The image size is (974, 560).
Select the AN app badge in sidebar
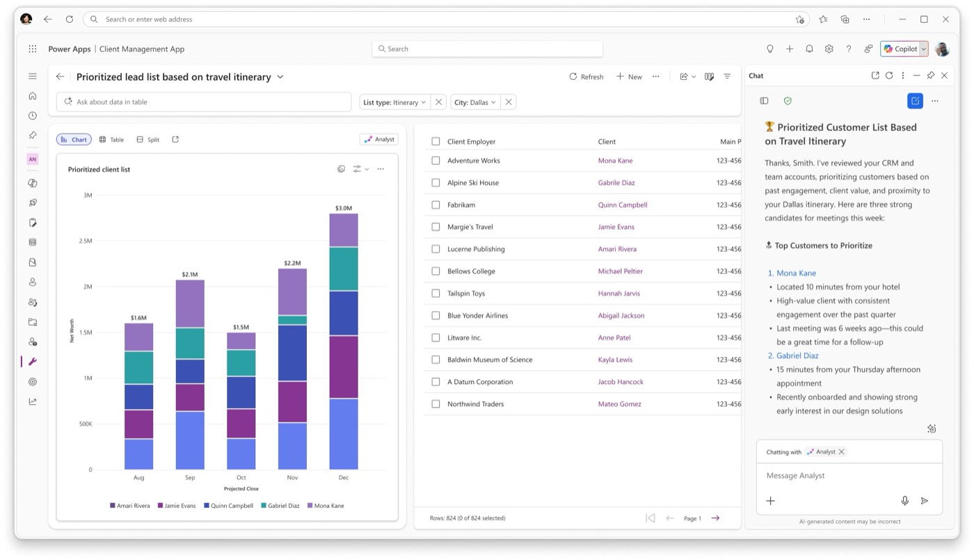33,159
